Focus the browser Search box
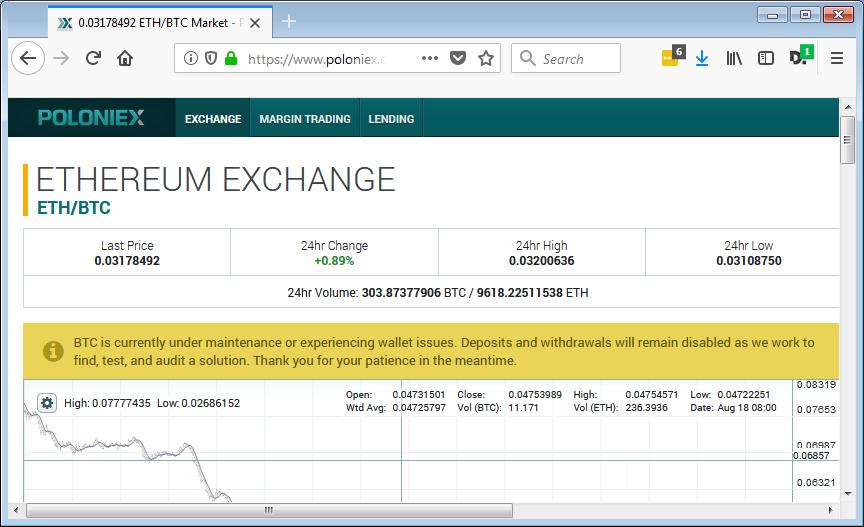This screenshot has height=527, width=864. pos(566,58)
